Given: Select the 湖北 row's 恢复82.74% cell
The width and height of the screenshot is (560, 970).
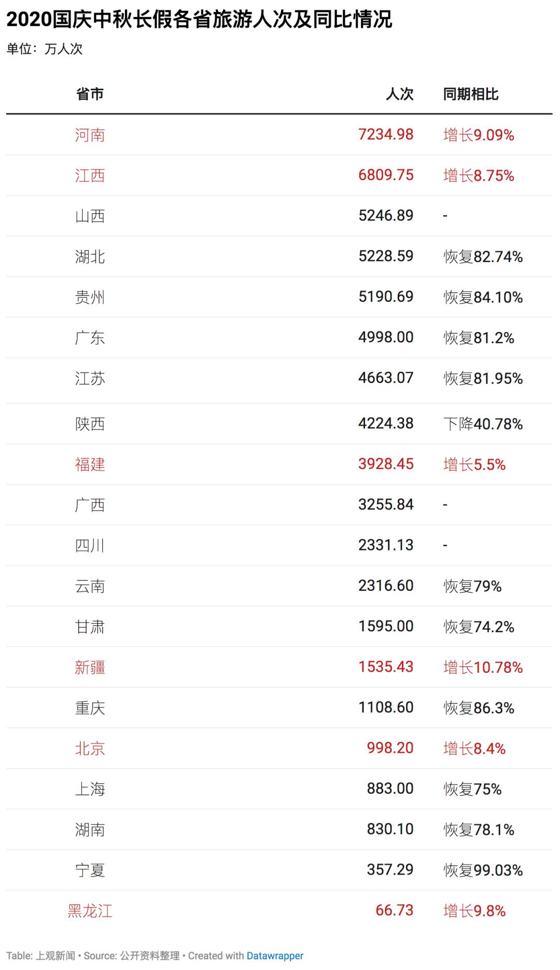Looking at the screenshot, I should pyautogui.click(x=483, y=256).
